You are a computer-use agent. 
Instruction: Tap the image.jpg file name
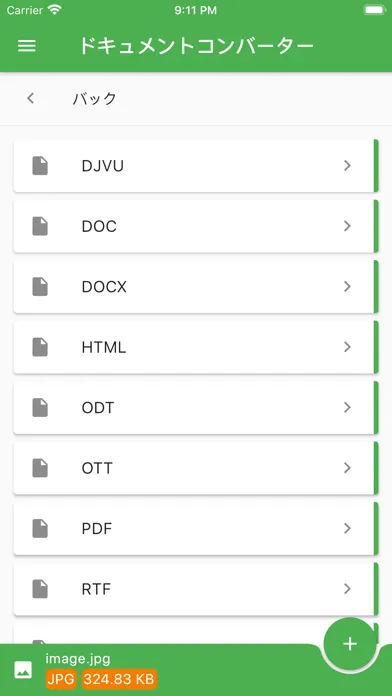click(78, 659)
